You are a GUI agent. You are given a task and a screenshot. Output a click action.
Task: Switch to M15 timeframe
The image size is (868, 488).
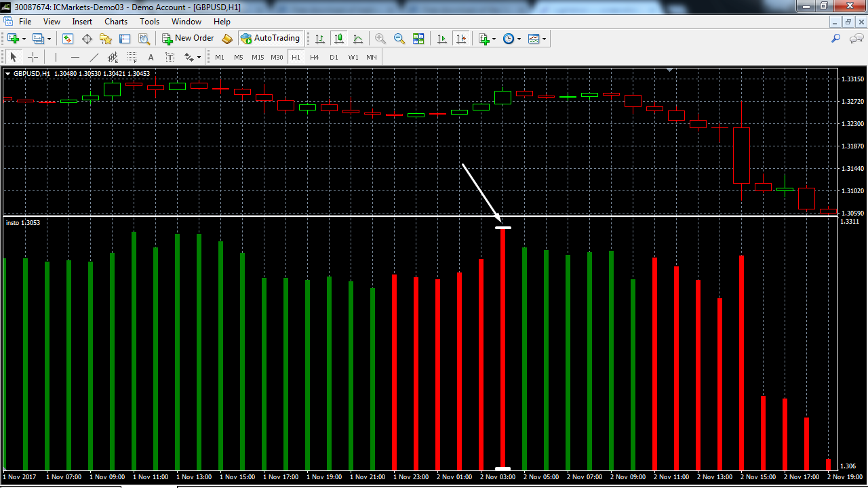coord(258,57)
